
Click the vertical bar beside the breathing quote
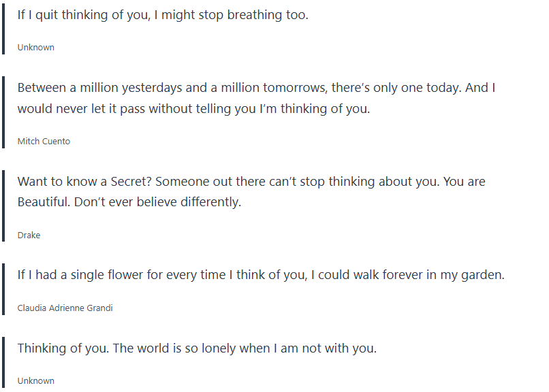[3, 27]
